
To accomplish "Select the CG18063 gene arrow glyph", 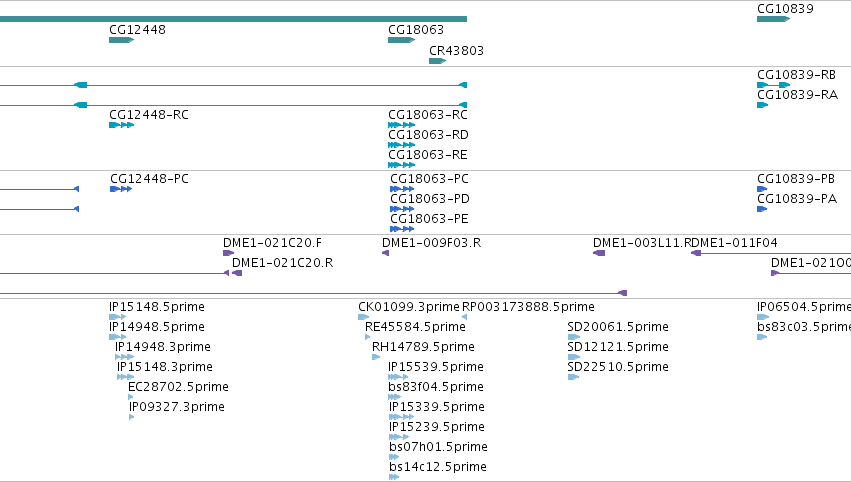I will coord(402,40).
